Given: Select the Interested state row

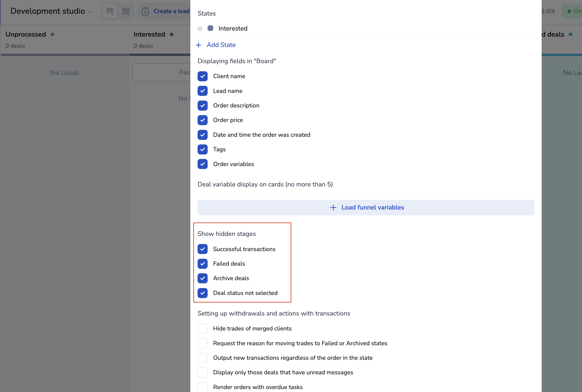Looking at the screenshot, I should tap(233, 28).
